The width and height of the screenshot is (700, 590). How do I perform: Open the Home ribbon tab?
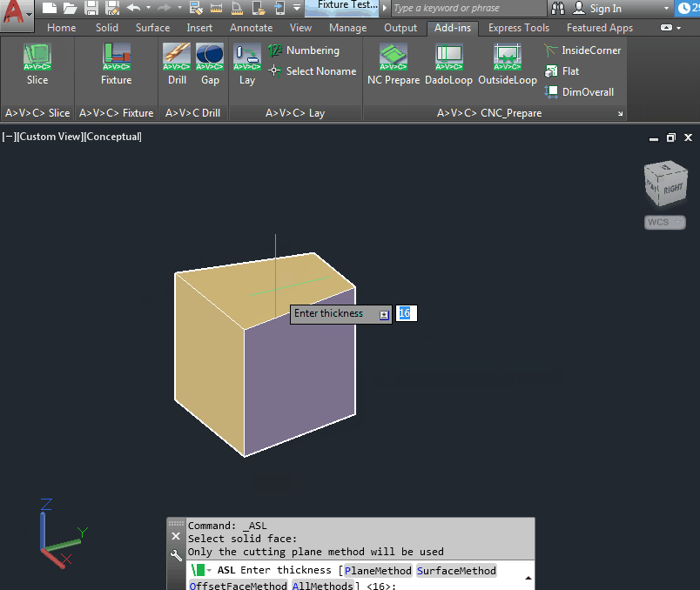pyautogui.click(x=62, y=28)
